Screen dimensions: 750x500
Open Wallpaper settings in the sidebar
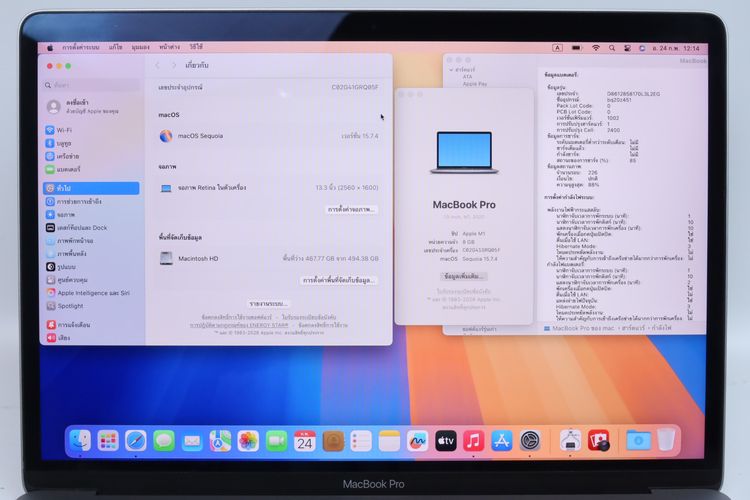(66, 254)
